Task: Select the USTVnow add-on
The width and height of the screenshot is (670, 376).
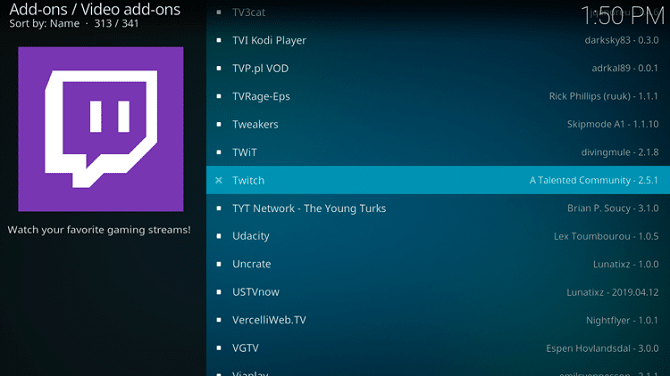Action: coord(438,292)
